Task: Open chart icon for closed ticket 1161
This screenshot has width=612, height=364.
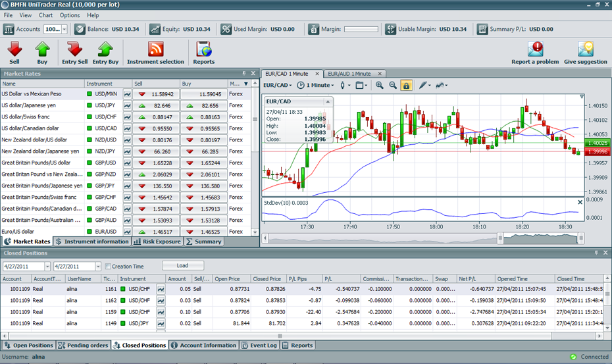Action: pyautogui.click(x=161, y=289)
